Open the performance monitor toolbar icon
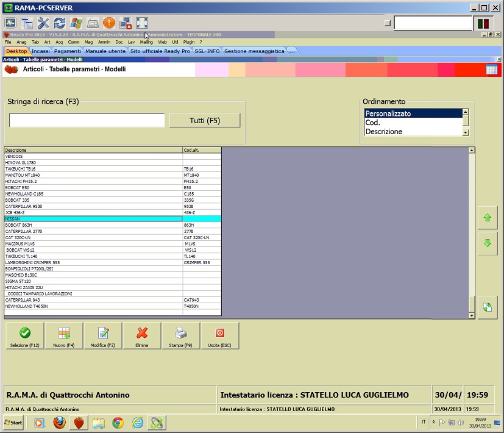 (x=10, y=23)
